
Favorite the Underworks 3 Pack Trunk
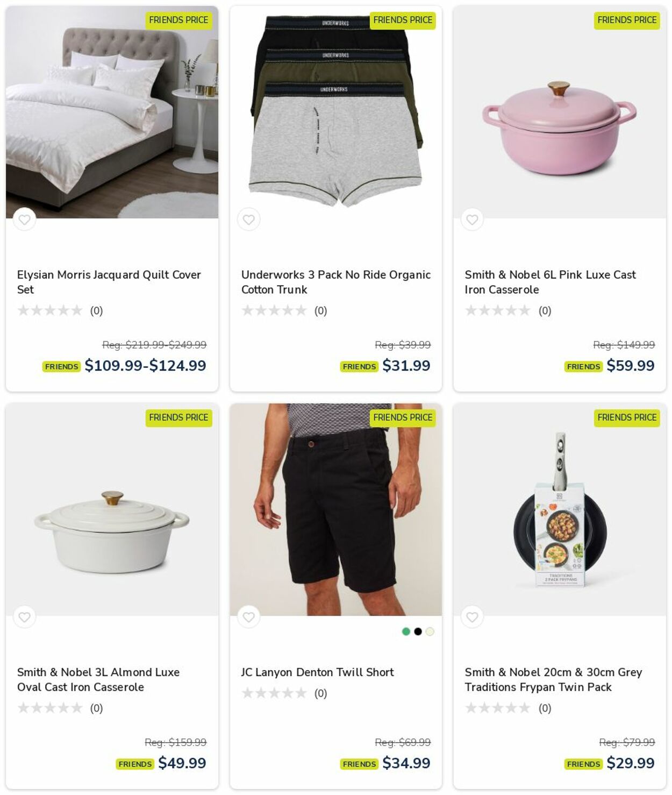[248, 219]
